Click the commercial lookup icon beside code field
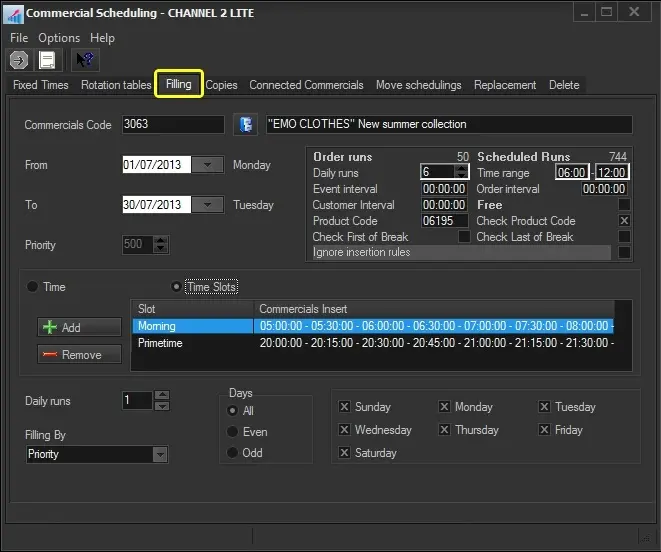This screenshot has width=661, height=552. click(x=245, y=125)
